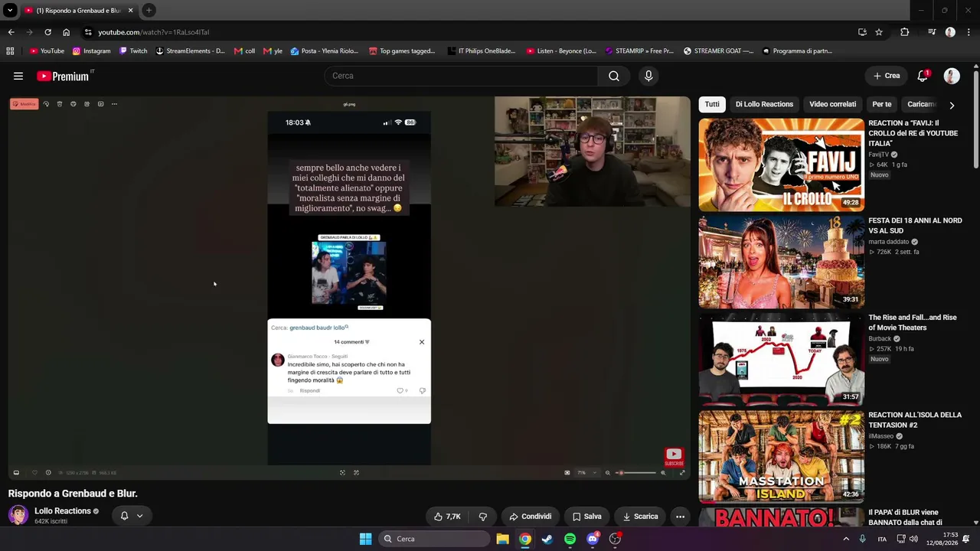Click the Crea button
Viewport: 980px width, 551px height.
pyautogui.click(x=887, y=76)
